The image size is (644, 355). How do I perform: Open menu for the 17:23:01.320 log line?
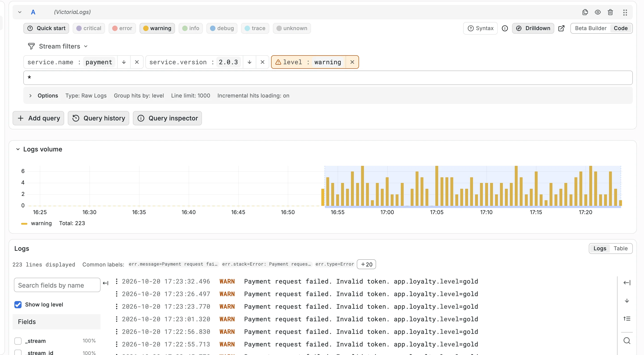[x=116, y=319]
